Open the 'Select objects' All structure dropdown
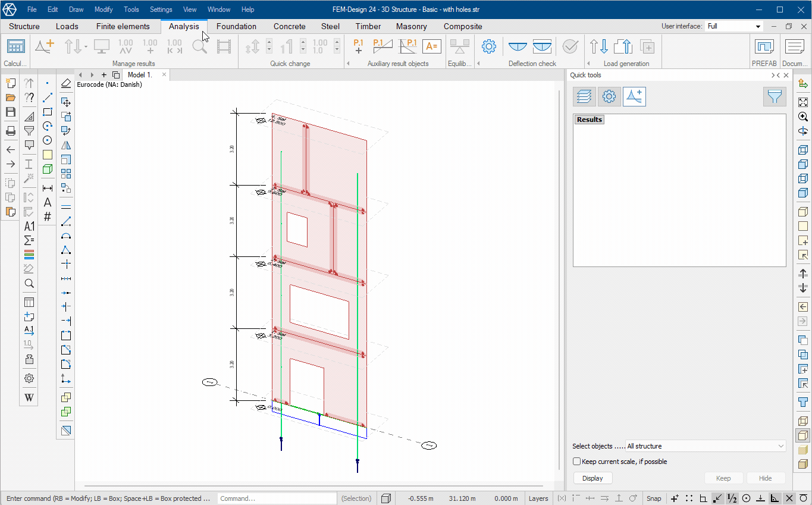The height and width of the screenshot is (505, 812). click(706, 446)
